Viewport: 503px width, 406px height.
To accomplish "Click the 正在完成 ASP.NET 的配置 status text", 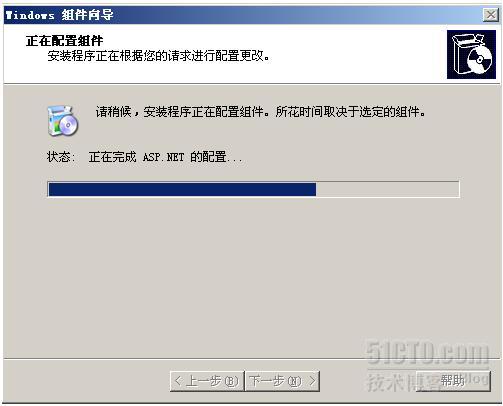I will [x=166, y=157].
